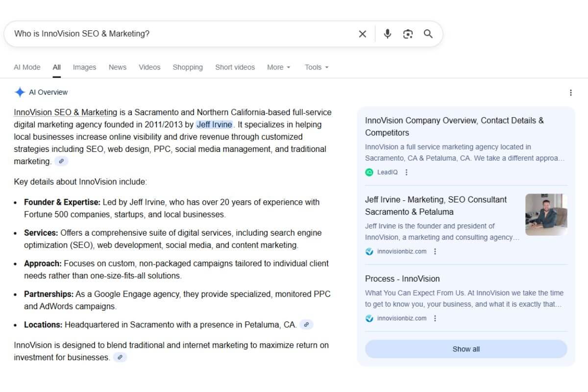
Task: Click 'innovisionbiz.com' under Process result
Action: coord(402,318)
